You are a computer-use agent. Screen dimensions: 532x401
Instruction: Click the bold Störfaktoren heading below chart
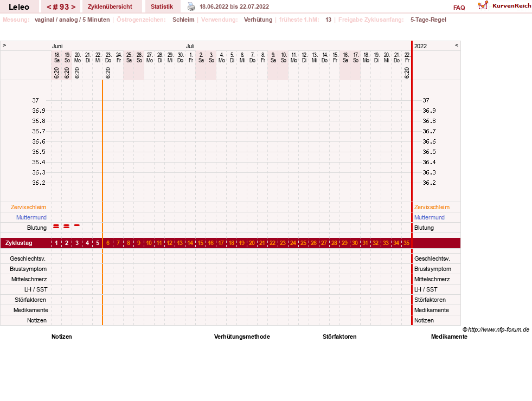pyautogui.click(x=339, y=337)
